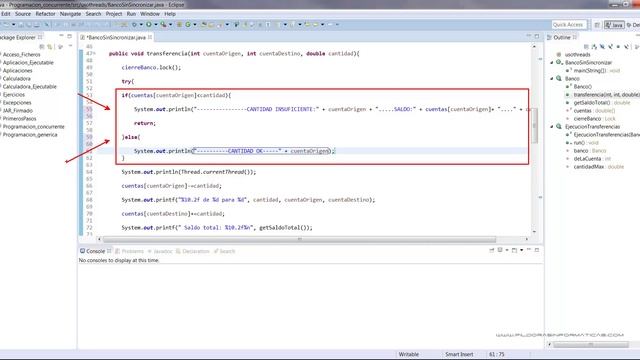Open the Refactor menu
The image size is (640, 360).
(45, 14)
